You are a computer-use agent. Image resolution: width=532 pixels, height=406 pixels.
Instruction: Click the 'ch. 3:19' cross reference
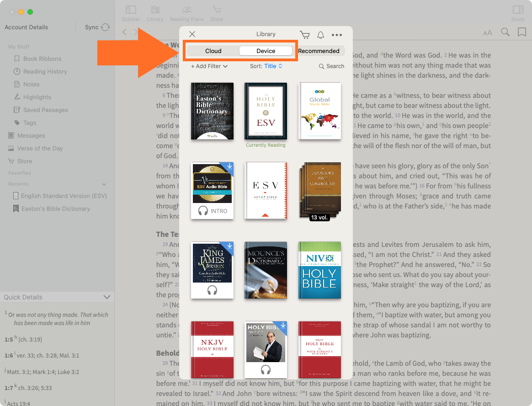coord(30,339)
